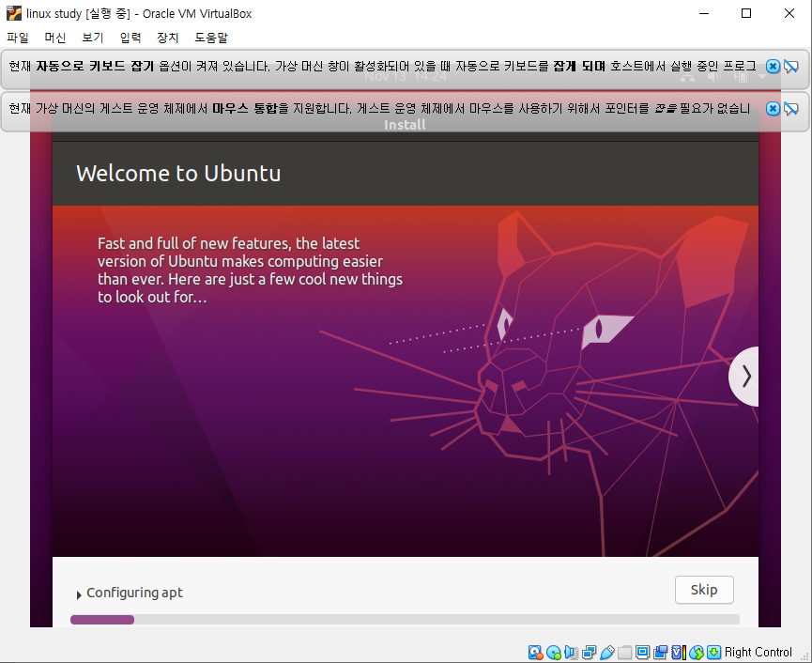The height and width of the screenshot is (663, 812).
Task: Open the 입력 menu
Action: [130, 38]
